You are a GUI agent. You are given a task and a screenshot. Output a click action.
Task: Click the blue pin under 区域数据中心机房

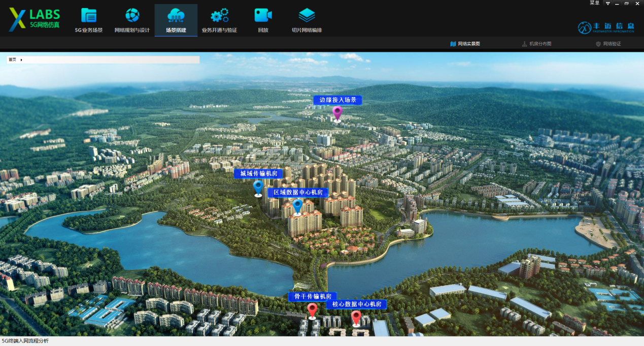click(297, 206)
